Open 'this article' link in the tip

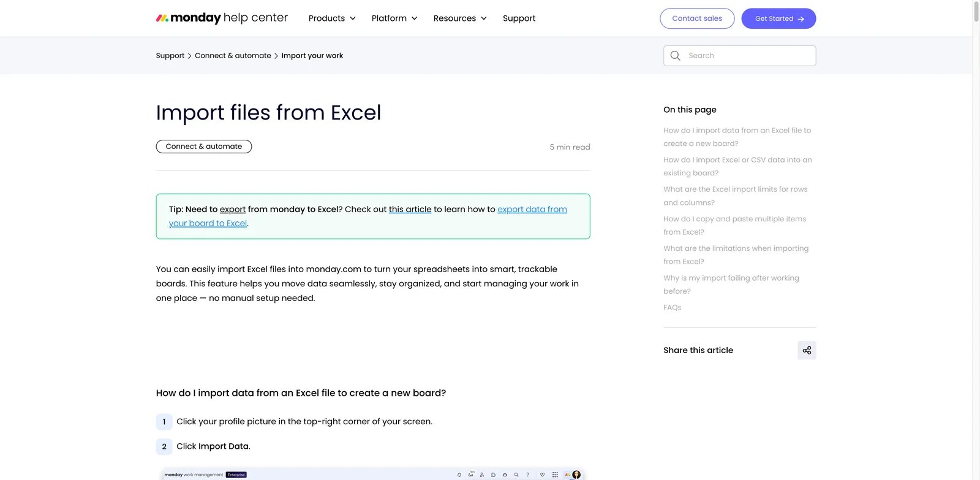(x=410, y=210)
